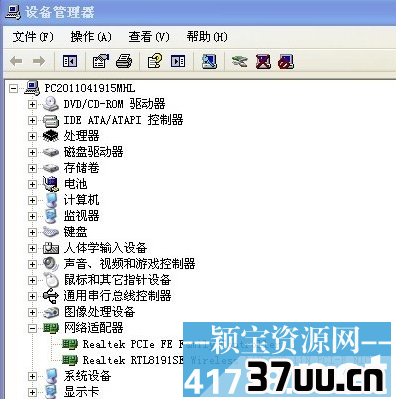This screenshot has height=402, width=396.
Task: Click the Disable device toolbar icon
Action: click(x=286, y=61)
